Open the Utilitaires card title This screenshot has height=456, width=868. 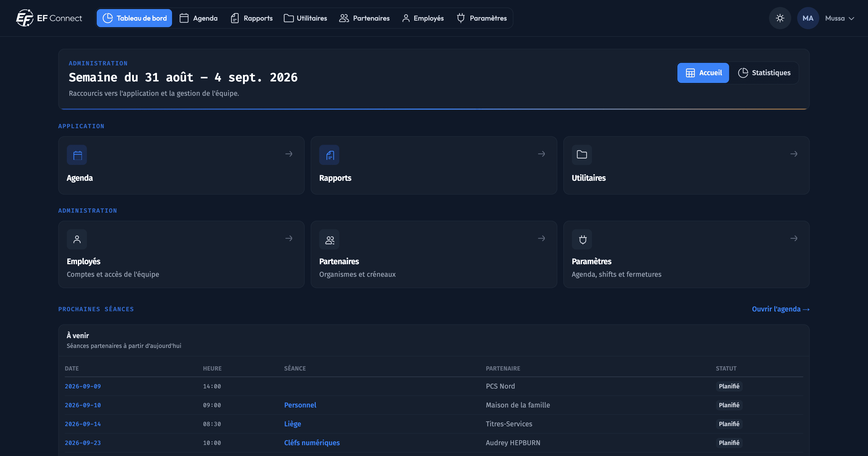tap(588, 178)
